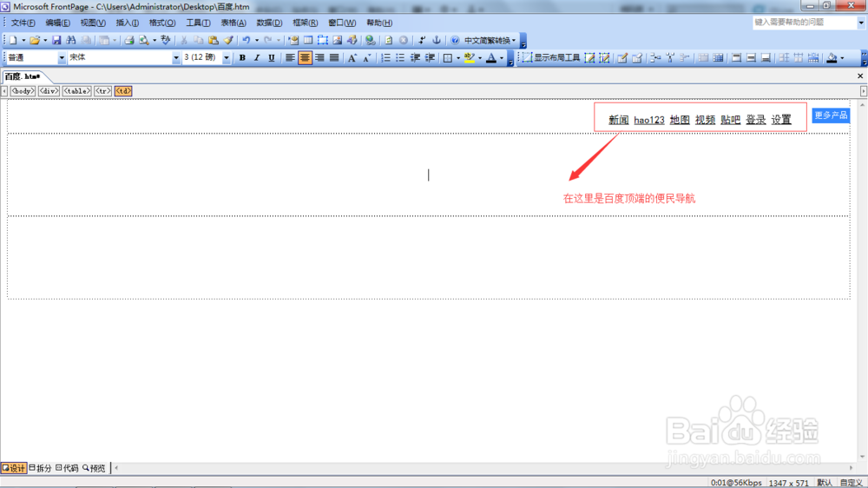The image size is (868, 488).
Task: Open Help with the question mark icon
Action: [455, 41]
